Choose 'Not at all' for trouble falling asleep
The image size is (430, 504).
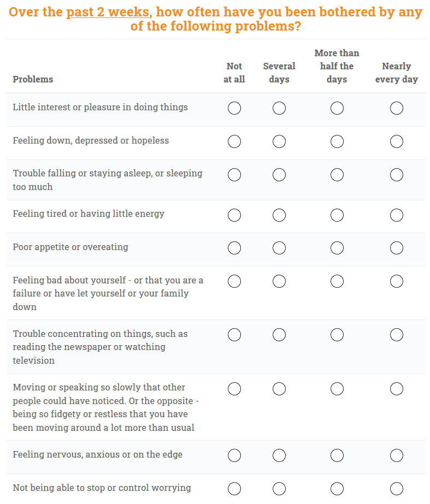click(234, 175)
